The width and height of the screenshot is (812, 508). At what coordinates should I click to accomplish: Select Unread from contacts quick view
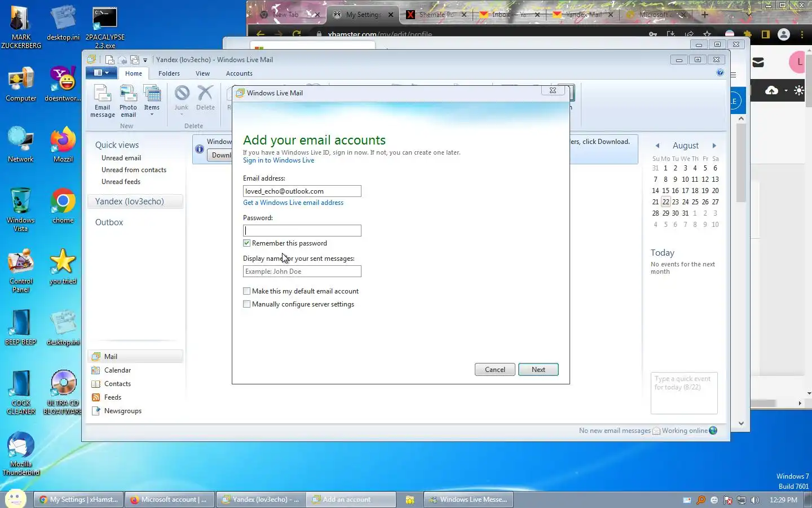click(x=134, y=170)
